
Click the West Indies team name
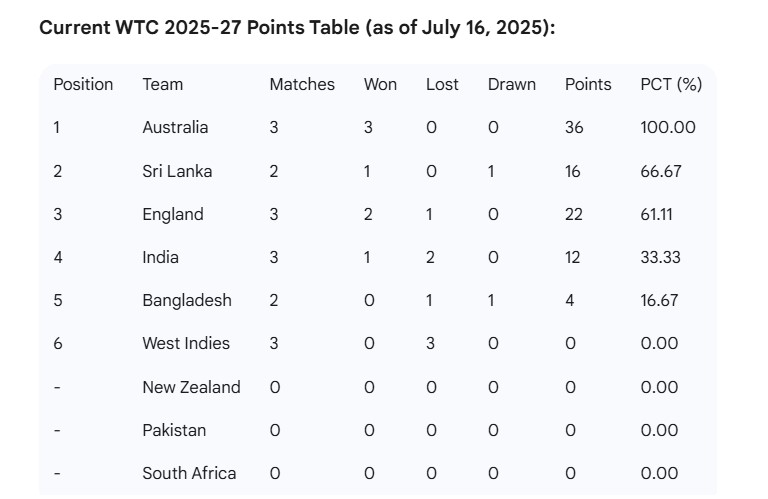(x=186, y=343)
